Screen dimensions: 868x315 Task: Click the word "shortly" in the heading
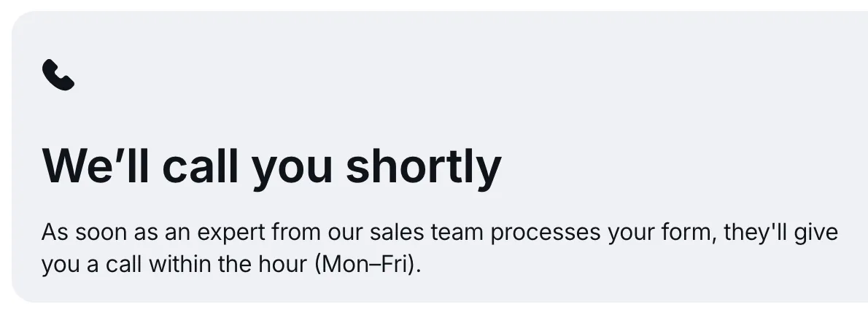(x=423, y=166)
